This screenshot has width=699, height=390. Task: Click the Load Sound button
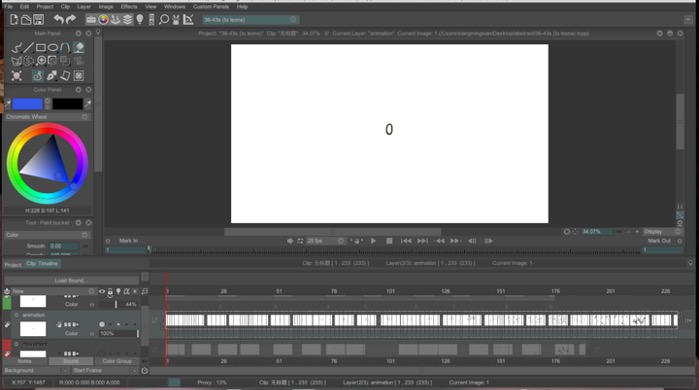[x=70, y=280]
